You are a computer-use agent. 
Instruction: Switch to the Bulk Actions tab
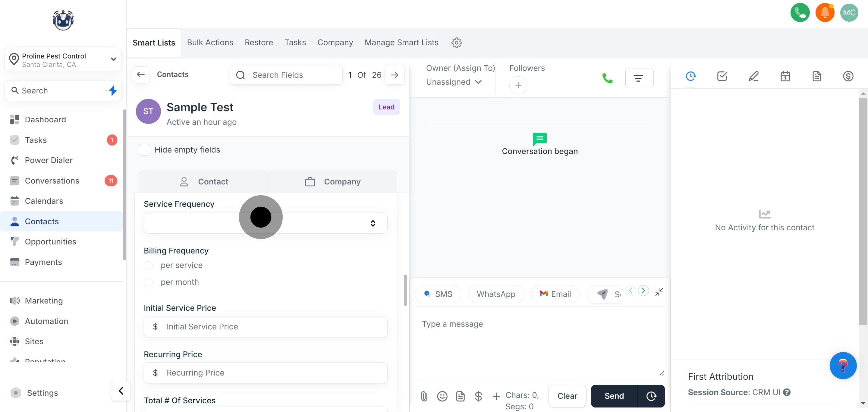click(x=210, y=42)
